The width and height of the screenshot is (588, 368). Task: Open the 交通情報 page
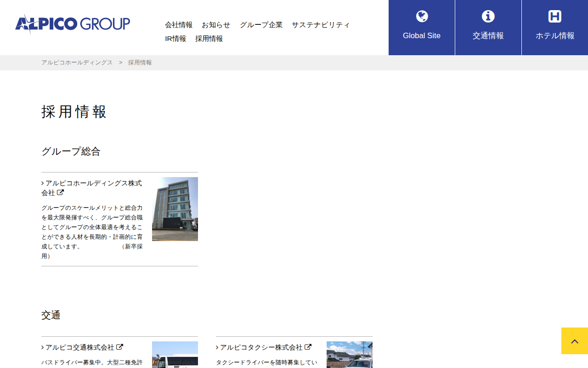tap(488, 28)
